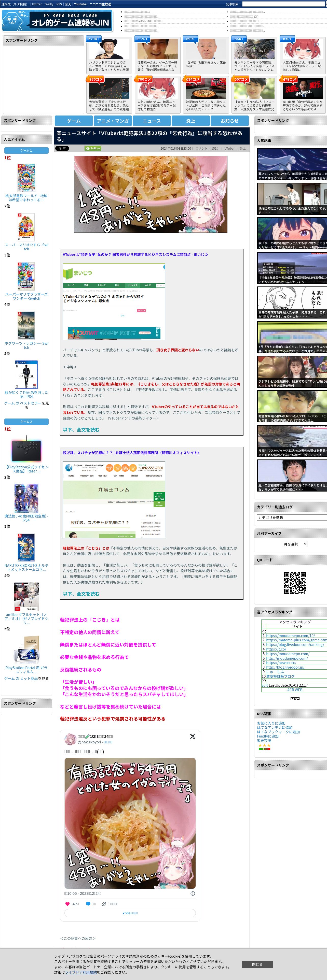The width and height of the screenshot is (327, 980).
Task: Click the RSS link in top bar
Action: (x=59, y=4)
